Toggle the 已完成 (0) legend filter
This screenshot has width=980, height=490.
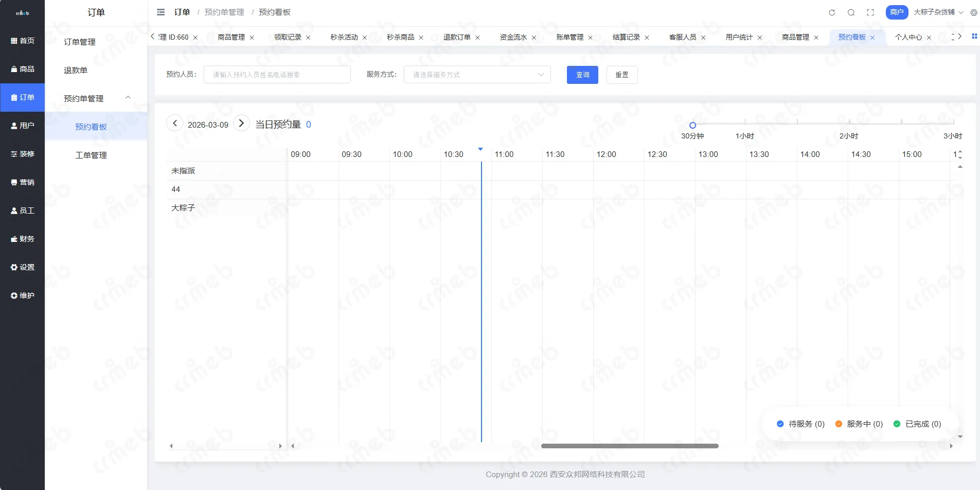click(x=917, y=424)
